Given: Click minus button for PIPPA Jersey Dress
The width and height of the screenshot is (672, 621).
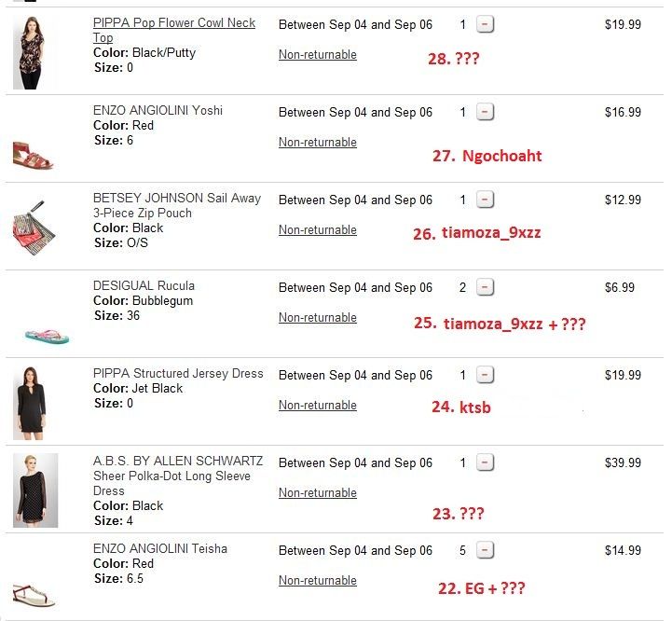Looking at the screenshot, I should [485, 376].
